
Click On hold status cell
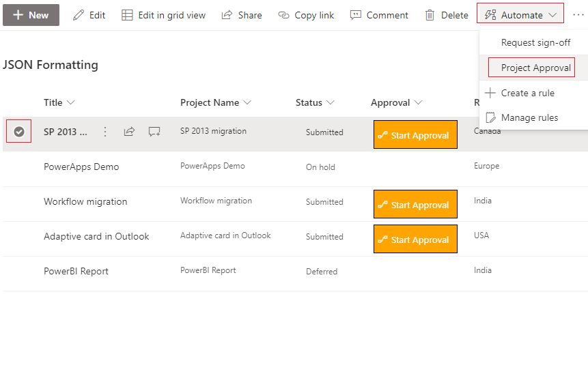coord(320,167)
